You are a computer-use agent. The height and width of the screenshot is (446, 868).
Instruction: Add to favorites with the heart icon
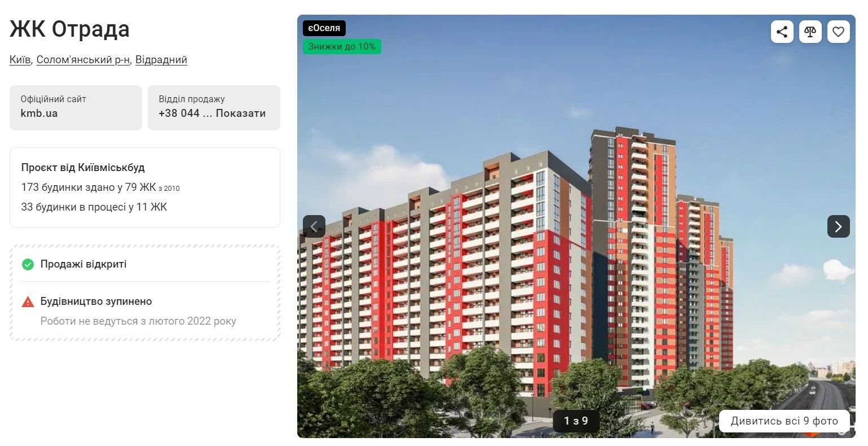839,32
